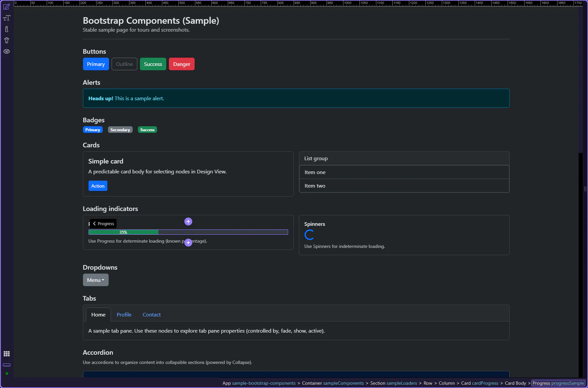Click the red Danger button

point(181,64)
